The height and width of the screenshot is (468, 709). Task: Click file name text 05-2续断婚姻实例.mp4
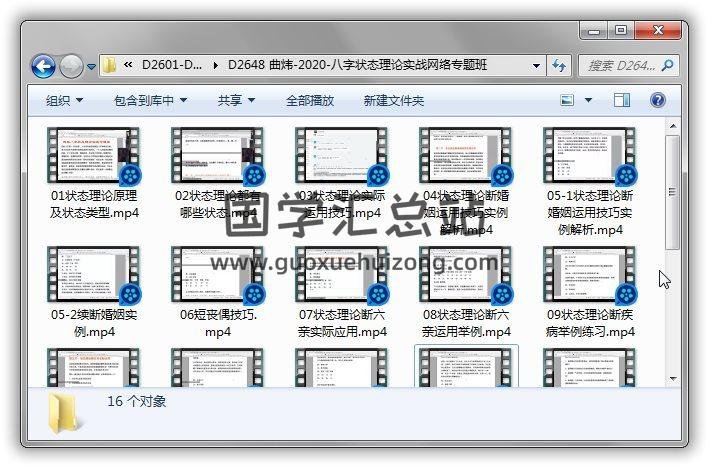[x=94, y=323]
